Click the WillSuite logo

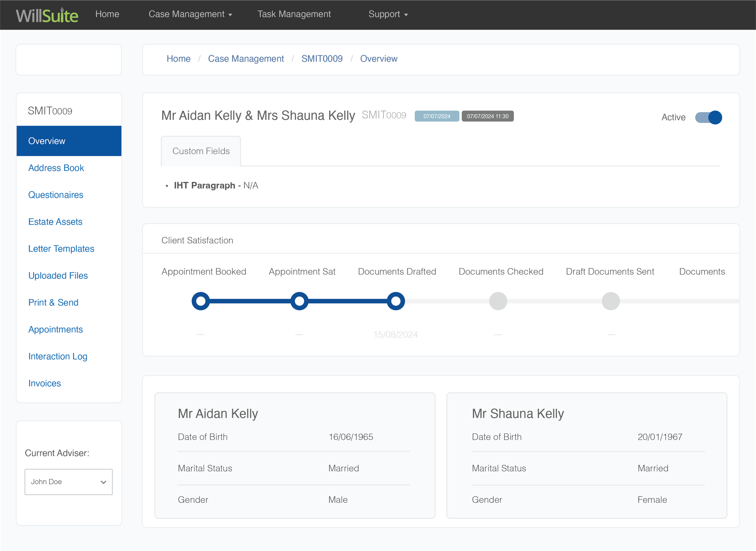click(47, 14)
